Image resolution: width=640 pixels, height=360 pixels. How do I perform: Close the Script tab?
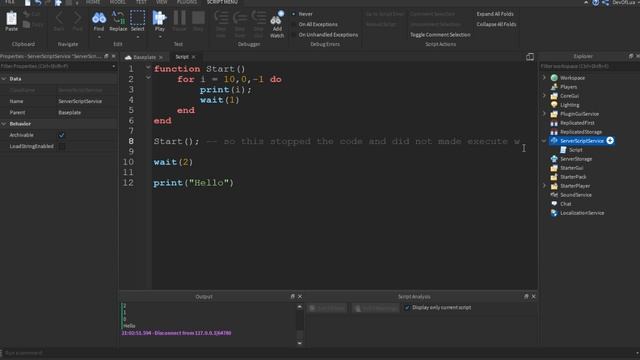[x=193, y=57]
